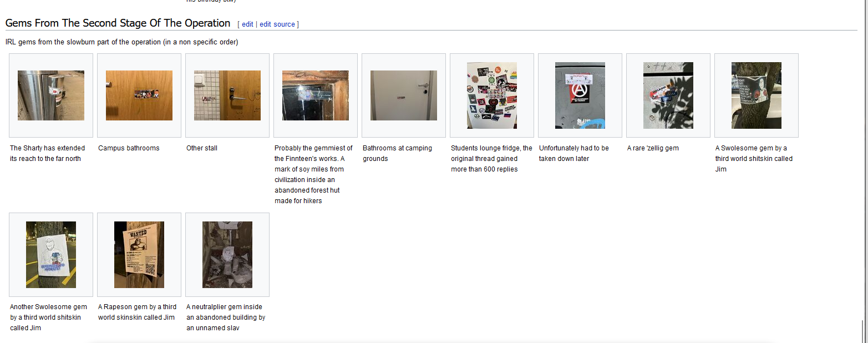
Task: View the 'Another Swolesome gem' drawing thumbnail
Action: point(51,255)
